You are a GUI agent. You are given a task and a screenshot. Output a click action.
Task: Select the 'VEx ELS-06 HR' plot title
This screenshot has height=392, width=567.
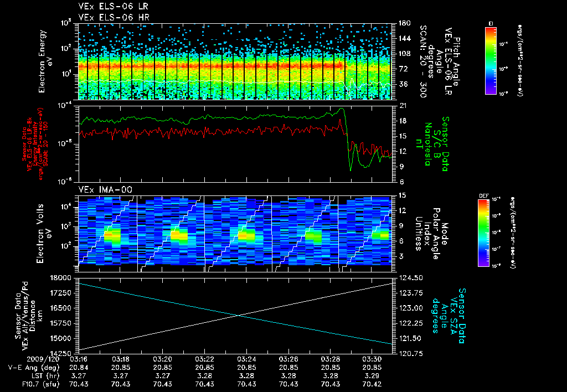[114, 17]
